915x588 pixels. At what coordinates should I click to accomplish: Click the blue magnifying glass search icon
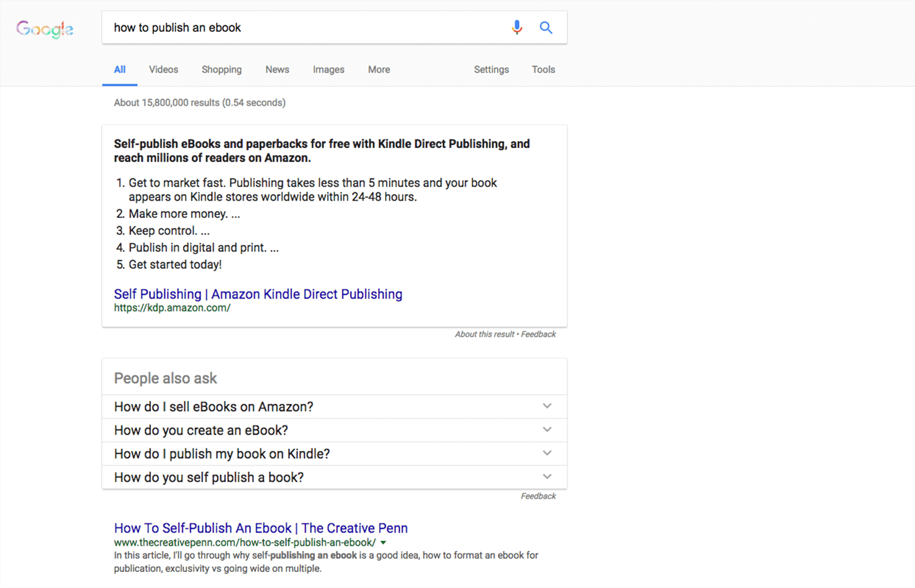[x=546, y=27]
